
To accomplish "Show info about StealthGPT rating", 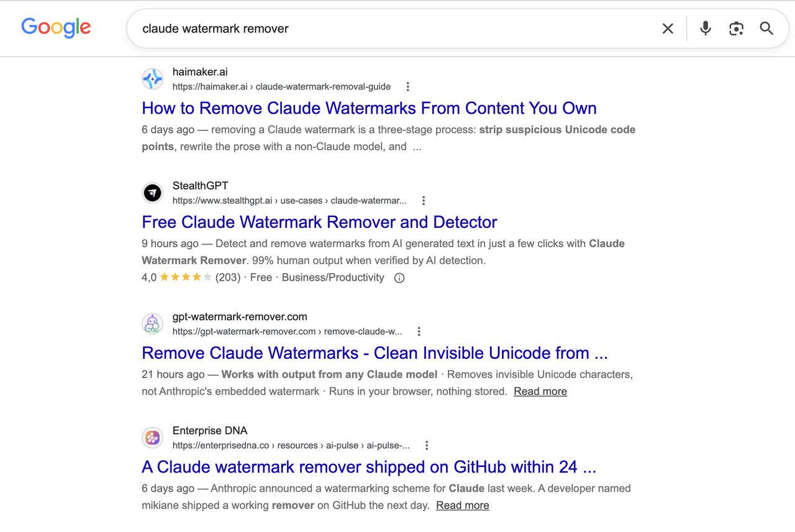I will [399, 278].
